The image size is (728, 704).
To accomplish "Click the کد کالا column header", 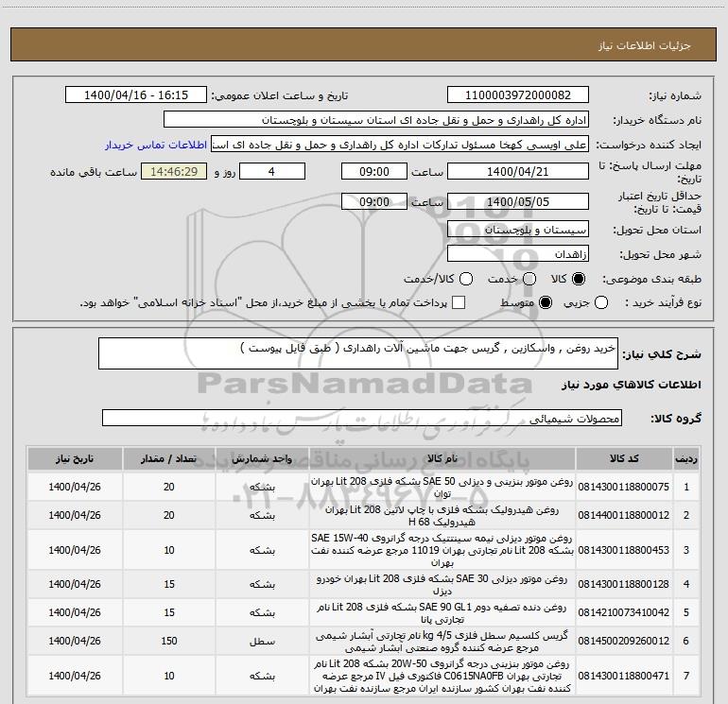I will click(x=624, y=458).
